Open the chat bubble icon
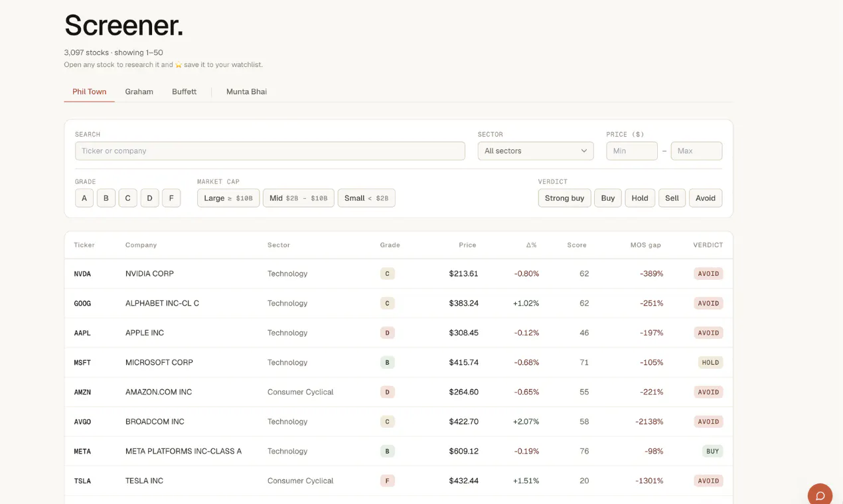Viewport: 843px width, 504px height. (x=820, y=495)
